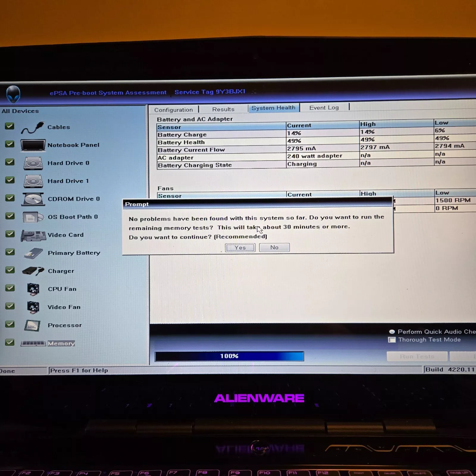Uncheck the Video Card checkbox

click(10, 234)
